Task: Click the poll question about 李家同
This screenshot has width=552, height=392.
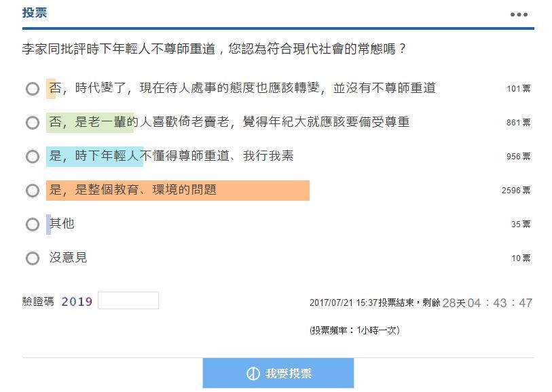Action: [x=214, y=50]
